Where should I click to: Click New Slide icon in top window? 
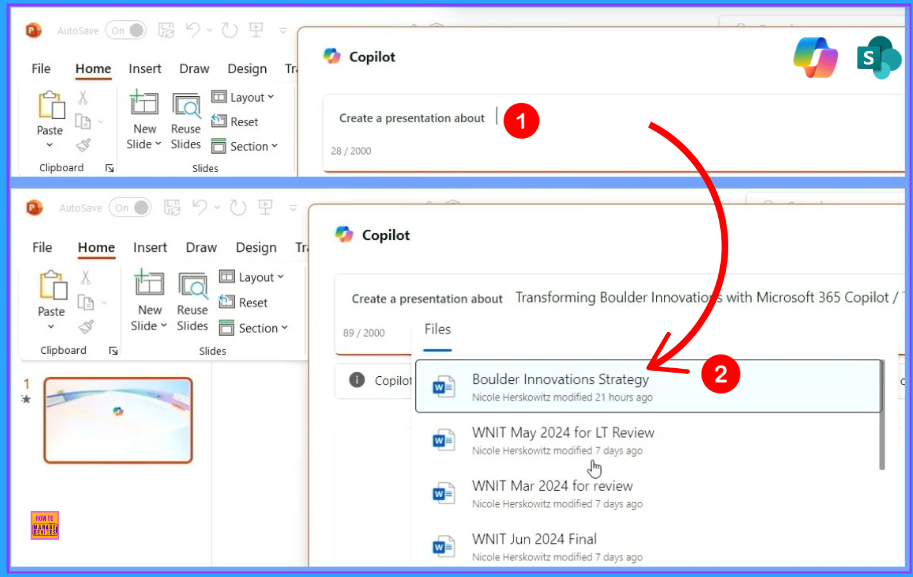pos(144,103)
